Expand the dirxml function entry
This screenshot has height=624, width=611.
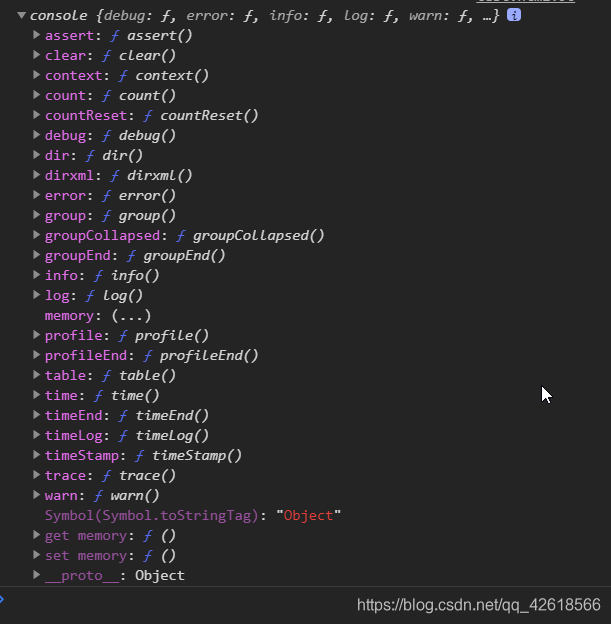pyautogui.click(x=36, y=175)
